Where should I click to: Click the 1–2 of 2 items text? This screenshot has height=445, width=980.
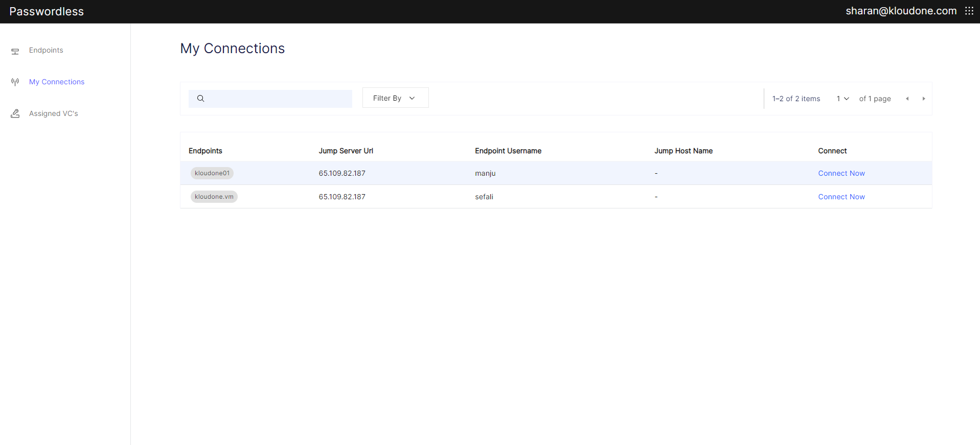[x=796, y=99]
